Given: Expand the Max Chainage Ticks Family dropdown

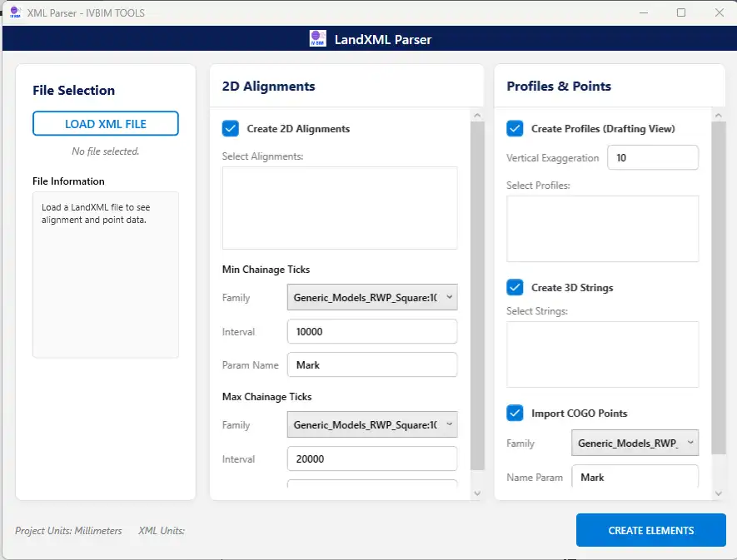Looking at the screenshot, I should point(371,425).
